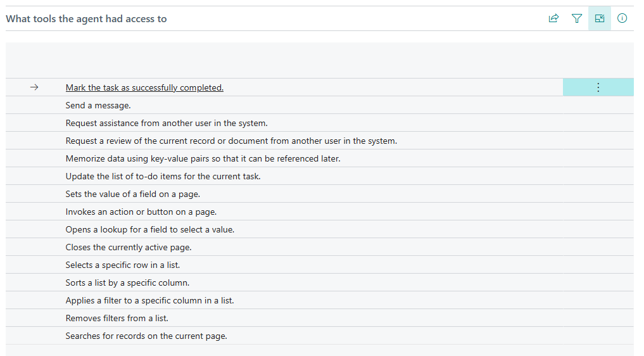Screen dimensions: 644x356
Task: Click 'Memorize data using key-value pairs' row
Action: (x=203, y=159)
